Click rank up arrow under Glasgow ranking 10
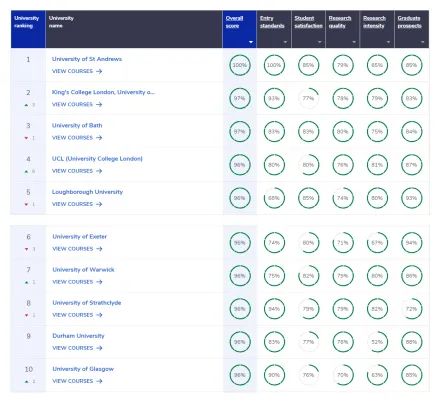Viewport: 440px width, 403px height. pos(27,381)
